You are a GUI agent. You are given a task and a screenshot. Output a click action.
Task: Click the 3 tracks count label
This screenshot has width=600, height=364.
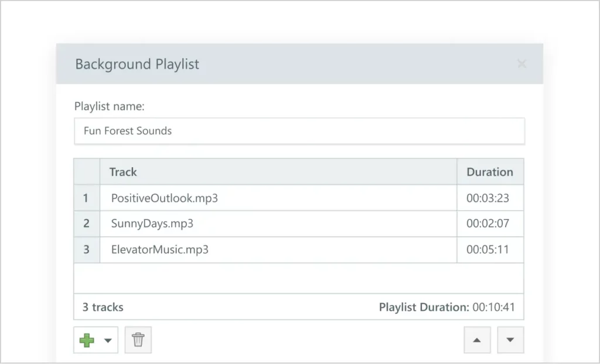coord(103,307)
